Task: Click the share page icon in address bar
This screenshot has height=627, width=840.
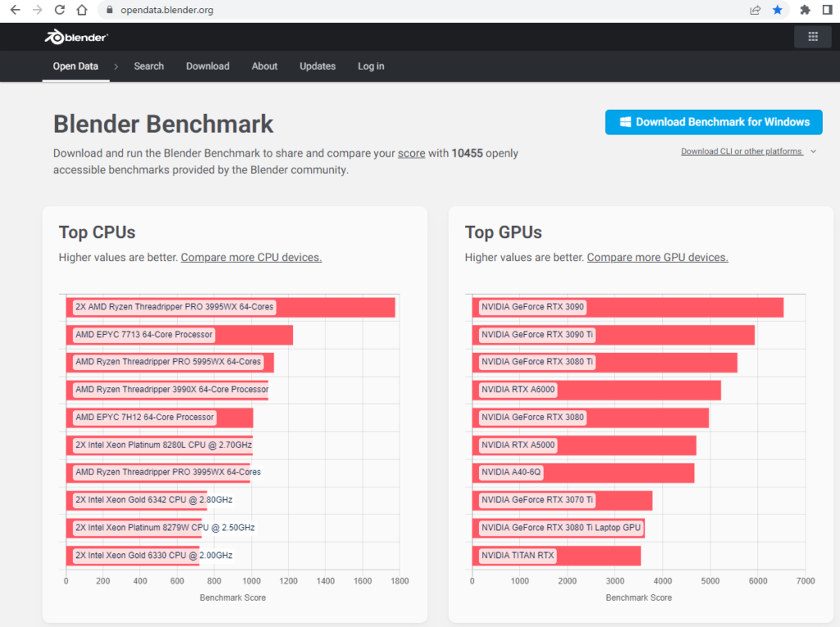Action: coord(755,10)
